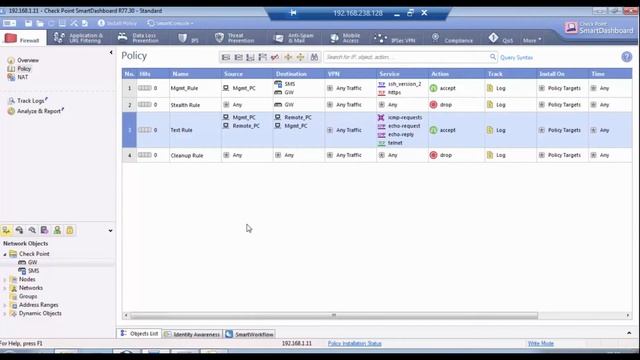This screenshot has width=640, height=360.
Task: Click the Install Policy button
Action: (x=117, y=23)
